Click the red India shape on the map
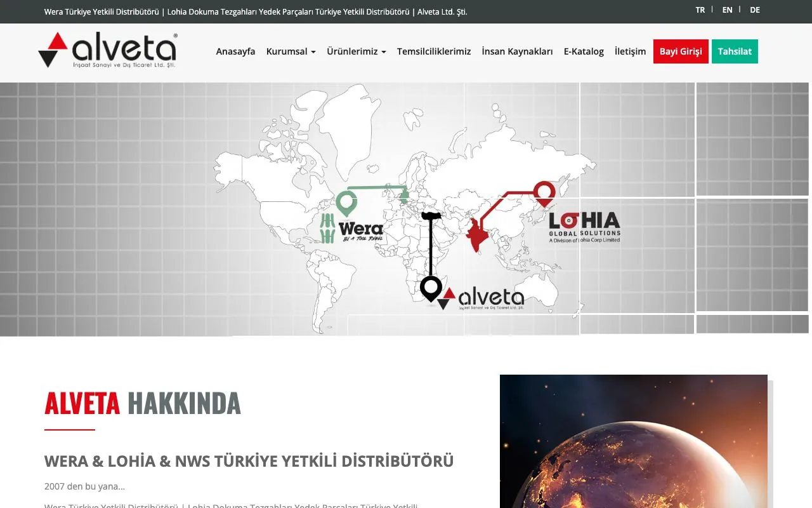 (478, 235)
